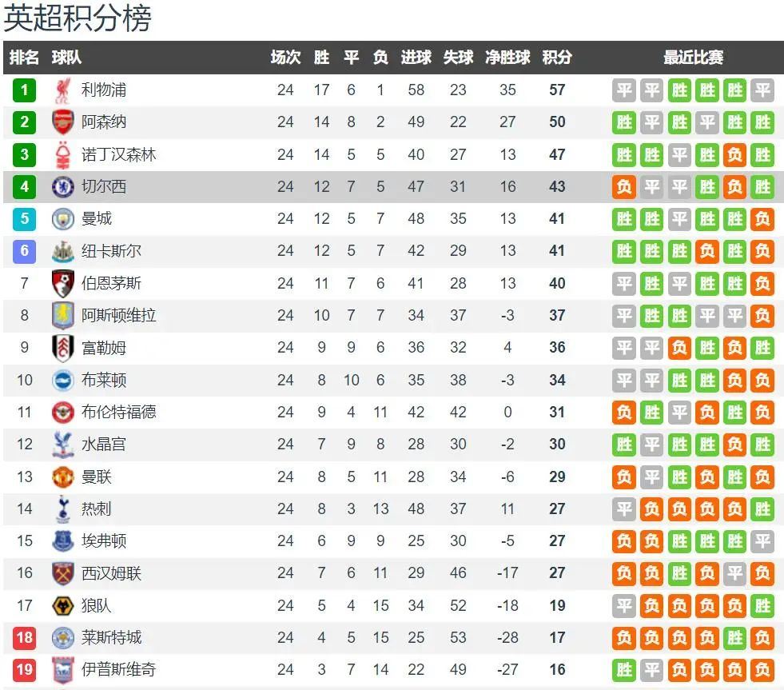Click the Arsenal club crest icon
This screenshot has width=784, height=690.
[x=62, y=122]
